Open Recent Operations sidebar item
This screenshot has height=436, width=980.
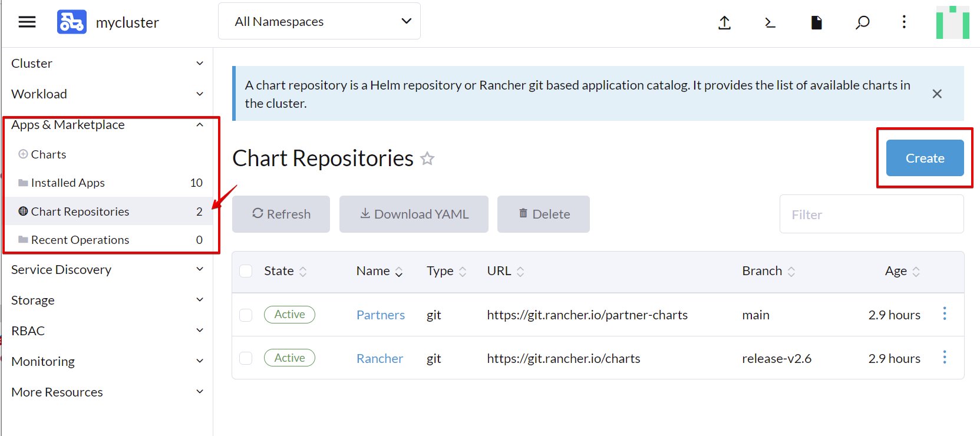tap(107, 240)
